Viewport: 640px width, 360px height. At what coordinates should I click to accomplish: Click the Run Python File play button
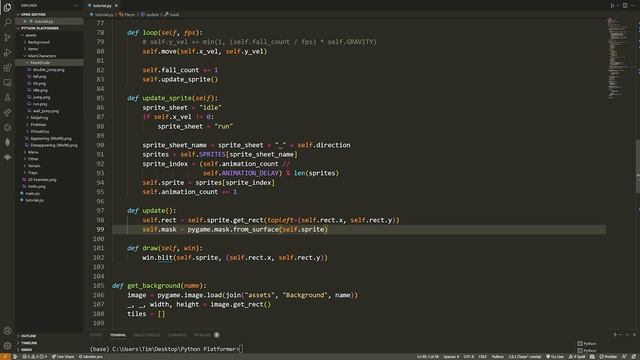pos(612,5)
